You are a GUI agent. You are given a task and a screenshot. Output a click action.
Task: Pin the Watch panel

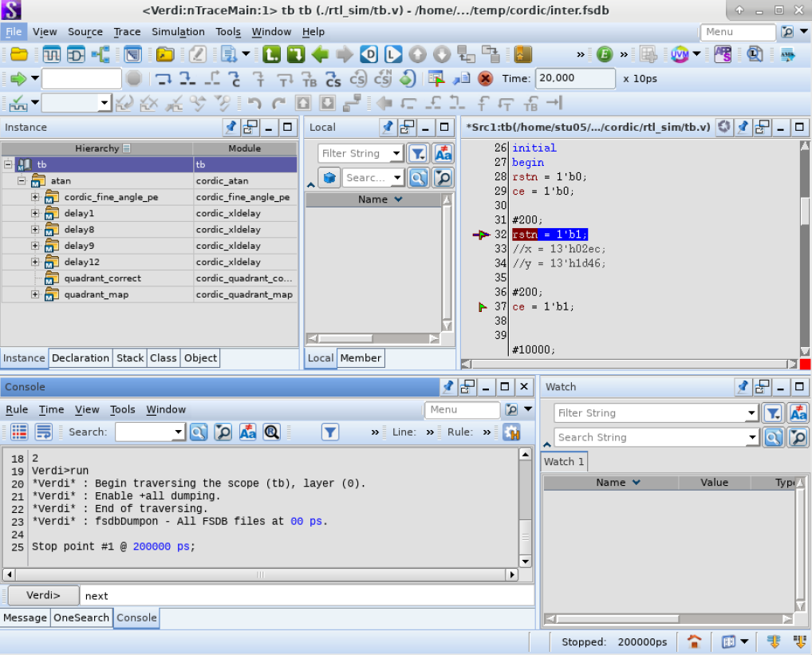[743, 386]
